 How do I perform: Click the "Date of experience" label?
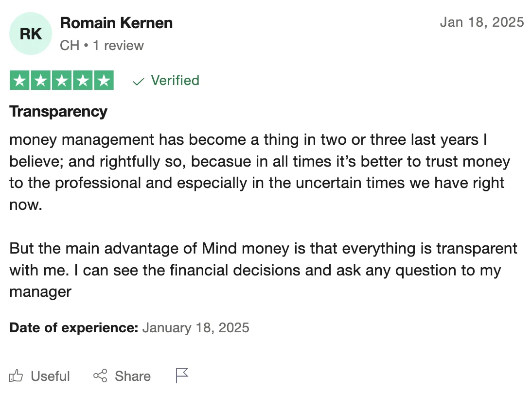point(74,328)
